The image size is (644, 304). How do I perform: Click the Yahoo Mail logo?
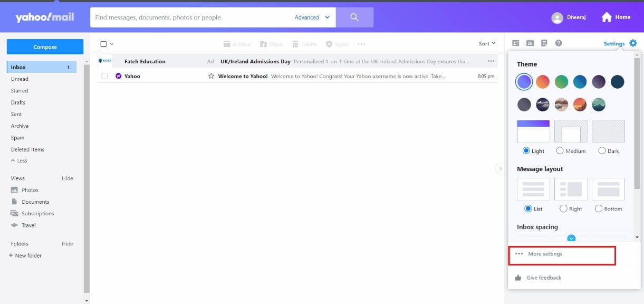click(44, 17)
